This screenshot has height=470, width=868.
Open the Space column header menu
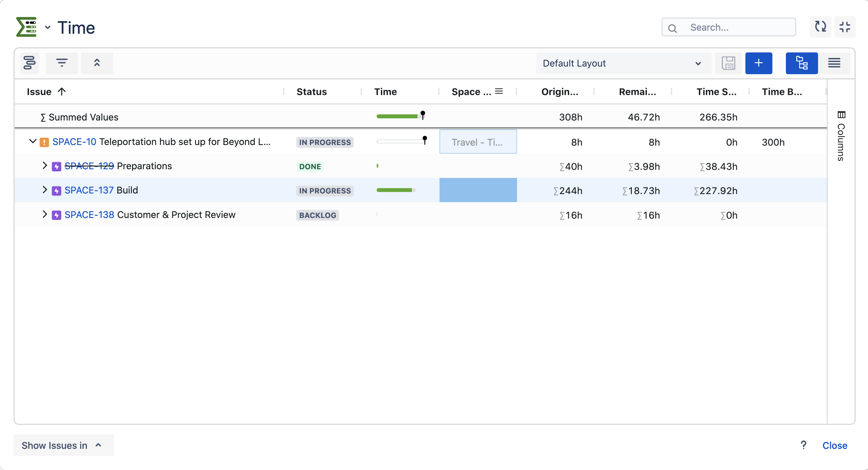(x=499, y=91)
